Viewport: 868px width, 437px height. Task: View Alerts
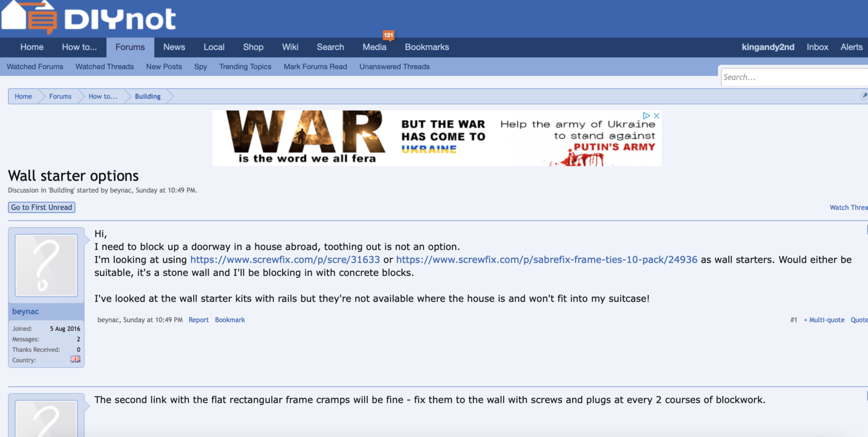[x=851, y=47]
